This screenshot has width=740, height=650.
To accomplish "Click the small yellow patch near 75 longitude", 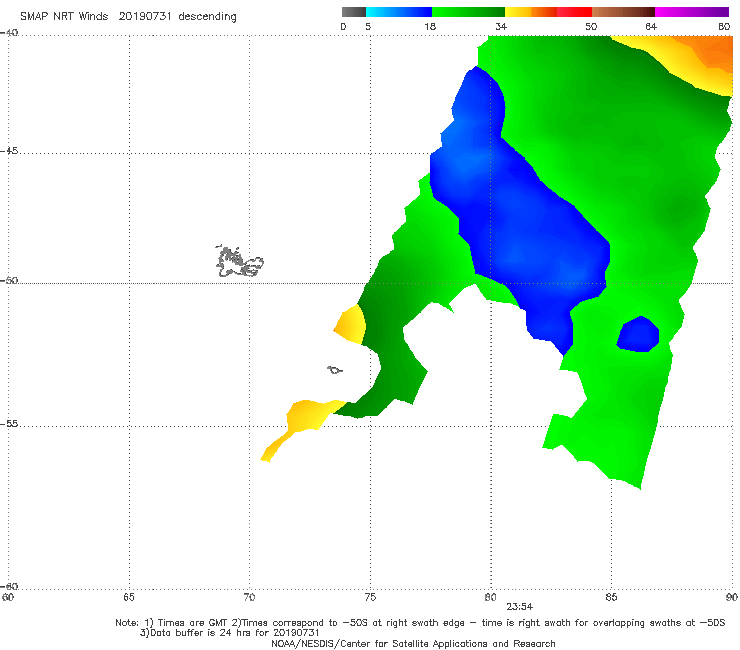I will coord(352,325).
